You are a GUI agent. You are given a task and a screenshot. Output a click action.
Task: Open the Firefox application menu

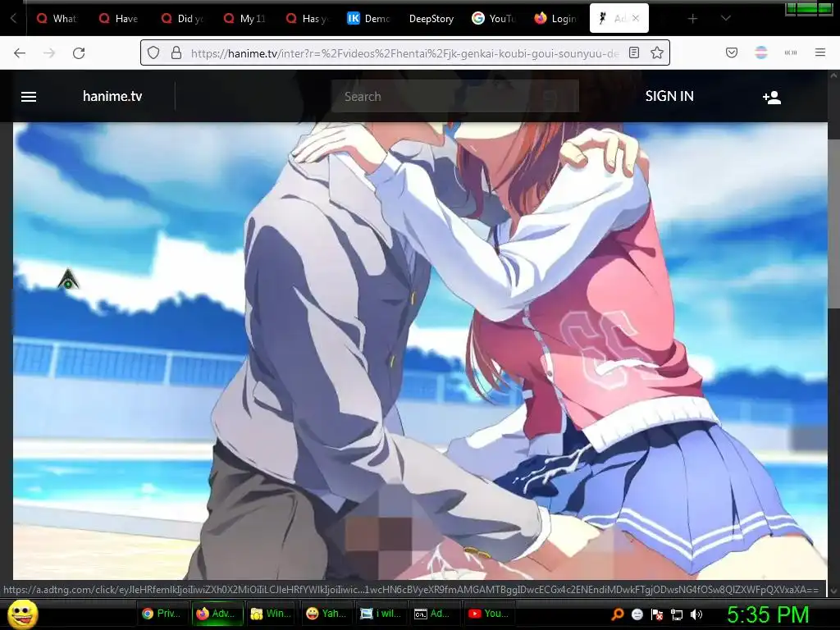tap(819, 52)
